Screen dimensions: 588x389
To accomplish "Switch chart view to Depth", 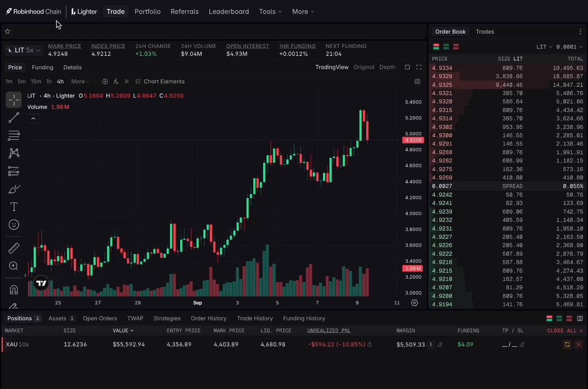I will point(387,67).
